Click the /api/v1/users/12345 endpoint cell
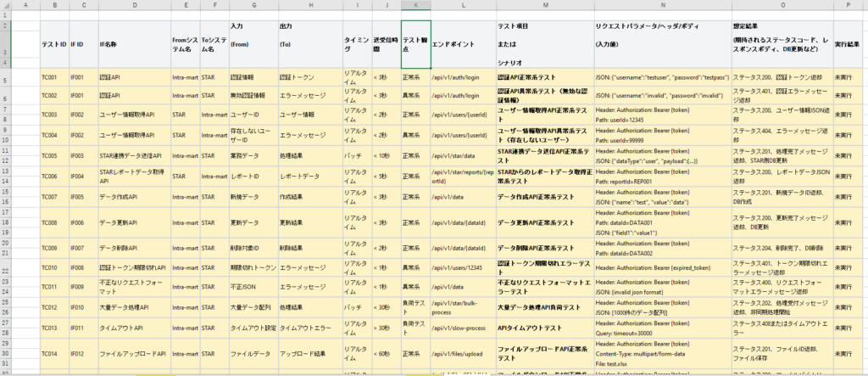 click(x=464, y=267)
